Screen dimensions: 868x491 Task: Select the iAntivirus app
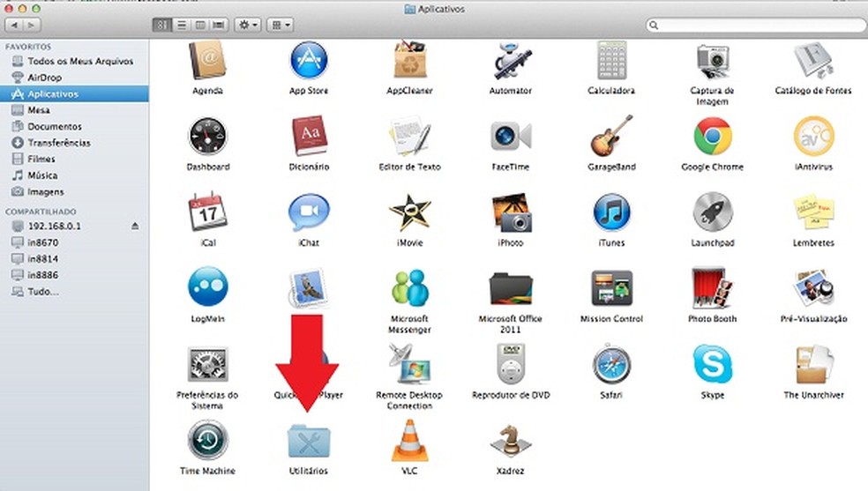[x=813, y=136]
